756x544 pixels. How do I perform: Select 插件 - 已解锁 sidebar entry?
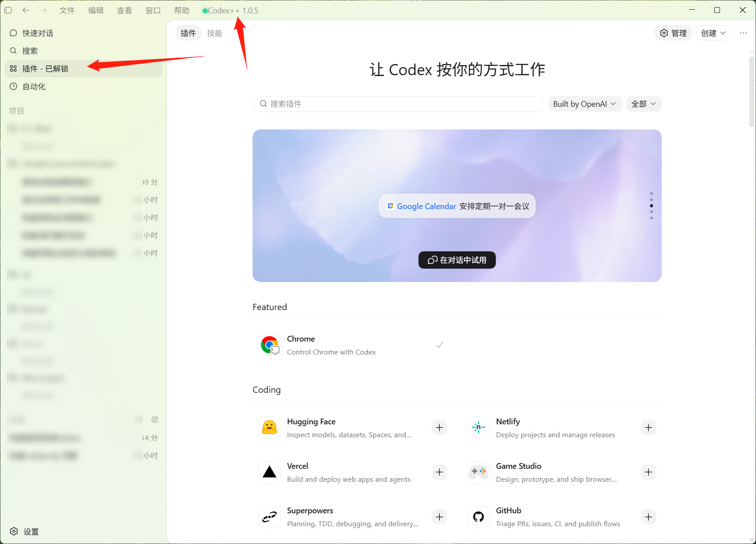84,69
